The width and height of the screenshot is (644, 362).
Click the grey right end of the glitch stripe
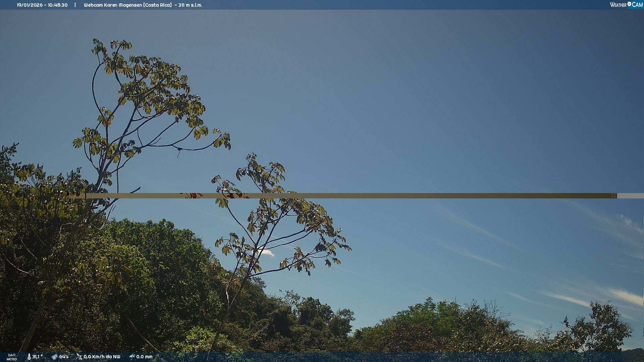[x=631, y=196]
